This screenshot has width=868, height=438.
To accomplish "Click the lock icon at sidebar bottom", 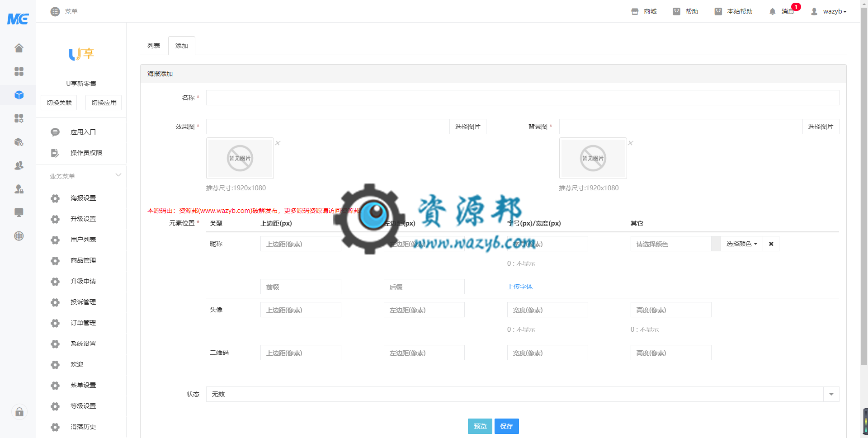I will point(19,412).
